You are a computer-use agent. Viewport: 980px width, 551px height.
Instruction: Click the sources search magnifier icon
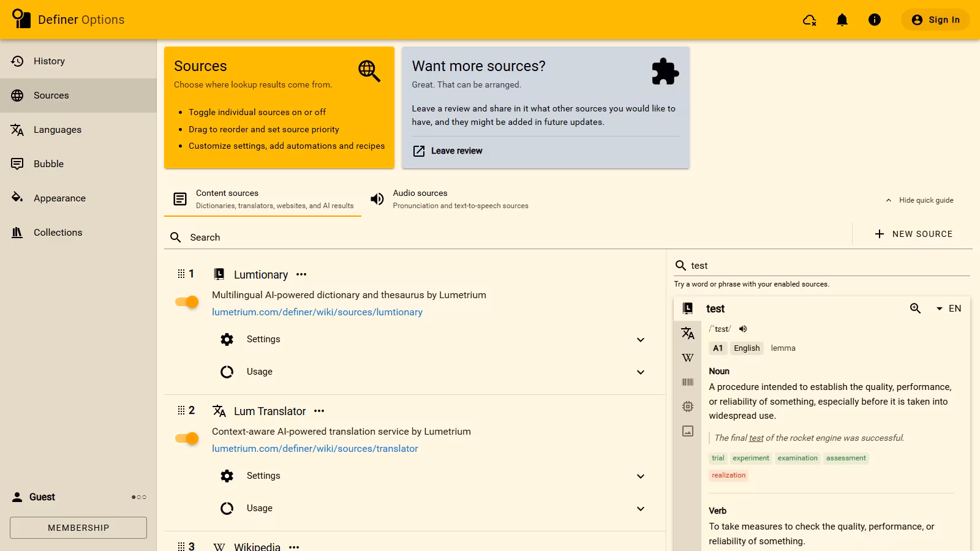coord(176,237)
